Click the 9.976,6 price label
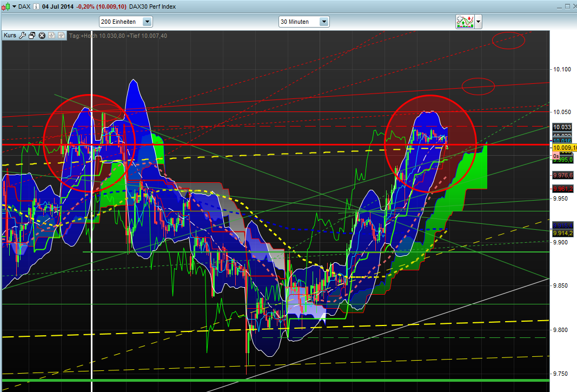Image resolution: width=577 pixels, height=392 pixels. coord(563,175)
